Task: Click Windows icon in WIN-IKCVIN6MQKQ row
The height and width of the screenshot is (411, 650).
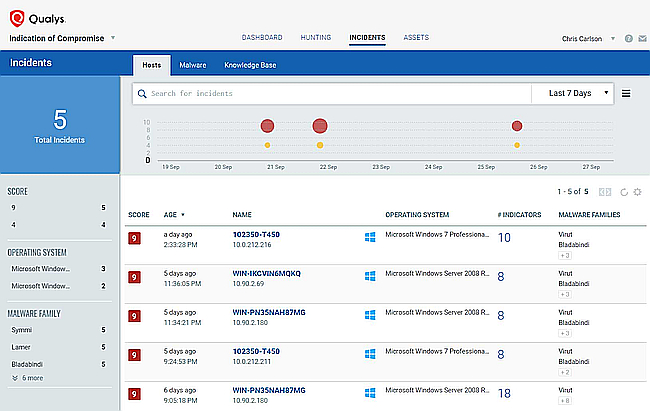Action: pos(370,276)
